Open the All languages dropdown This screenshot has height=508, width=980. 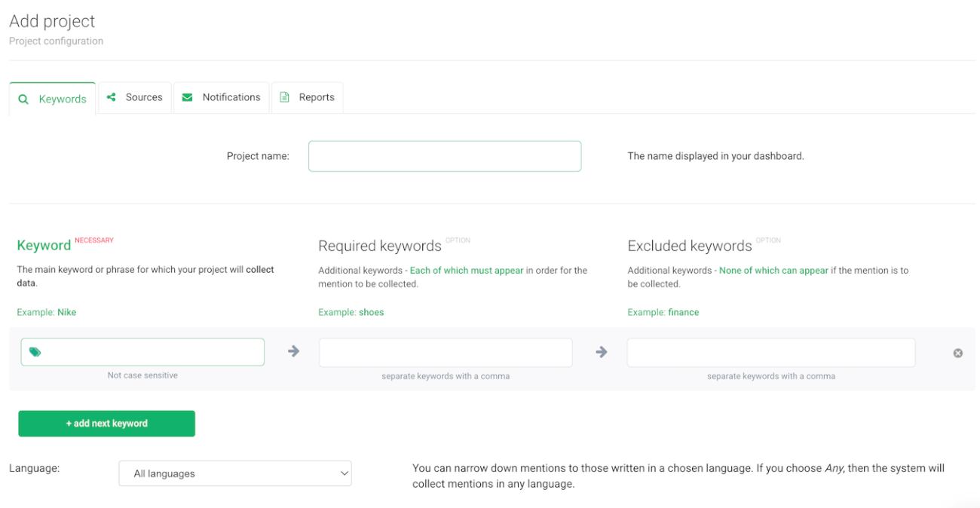[x=234, y=473]
